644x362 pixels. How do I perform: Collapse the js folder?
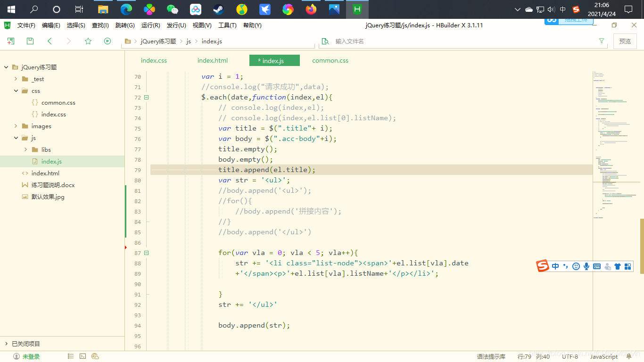click(x=16, y=138)
